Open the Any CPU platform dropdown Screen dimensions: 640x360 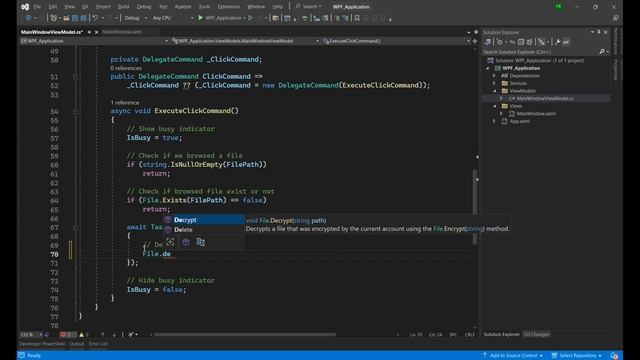173,18
